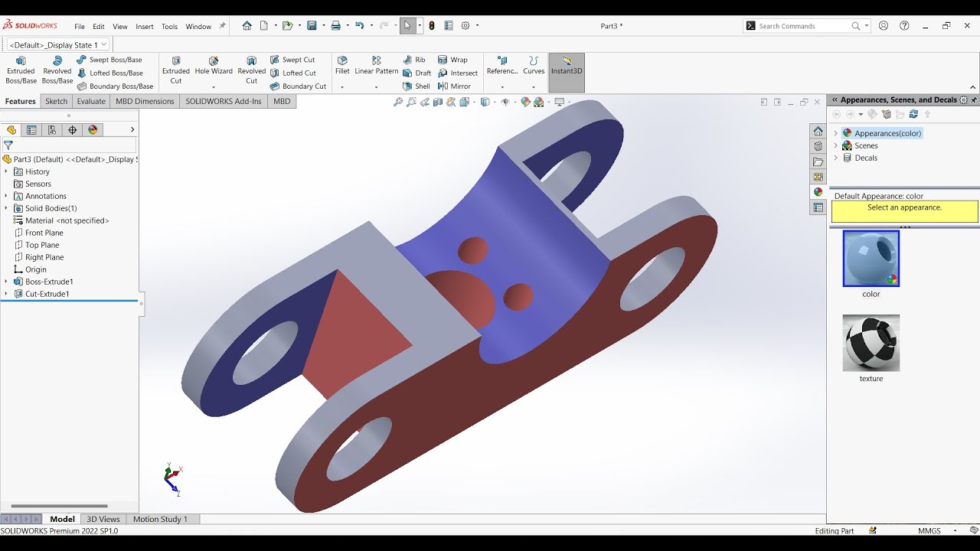The image size is (980, 551).
Task: Open the Edit Appearance icon in view toolbar
Action: [x=525, y=102]
